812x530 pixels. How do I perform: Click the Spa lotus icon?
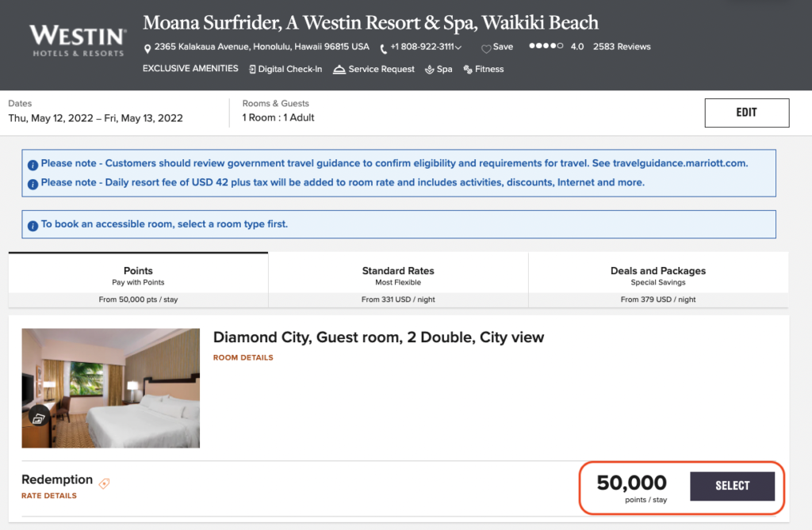coord(430,70)
